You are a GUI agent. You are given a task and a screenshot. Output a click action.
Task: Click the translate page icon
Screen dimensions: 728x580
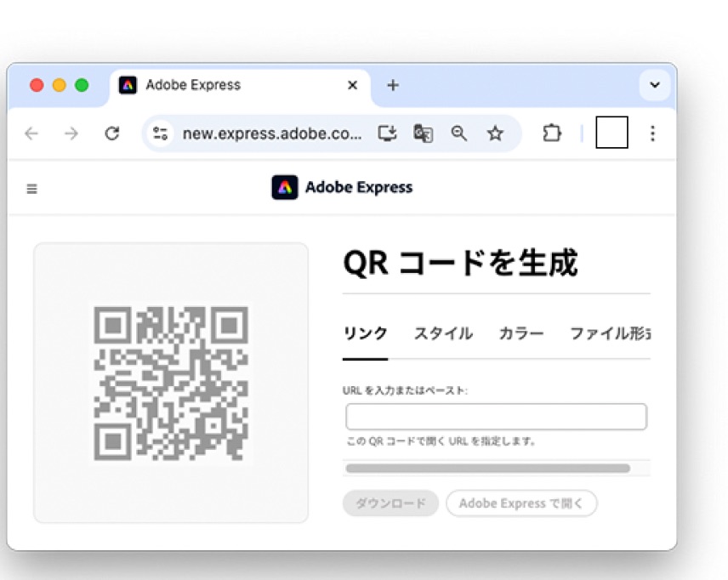[423, 134]
